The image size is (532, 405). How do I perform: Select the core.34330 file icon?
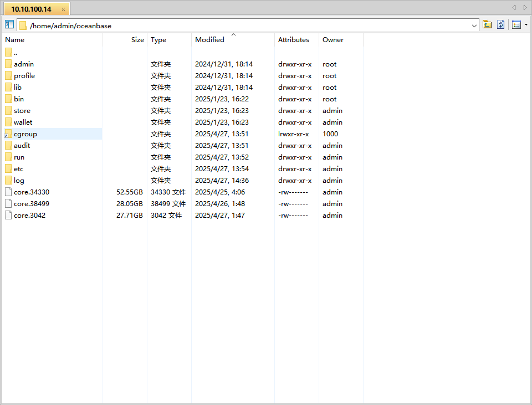click(x=8, y=192)
